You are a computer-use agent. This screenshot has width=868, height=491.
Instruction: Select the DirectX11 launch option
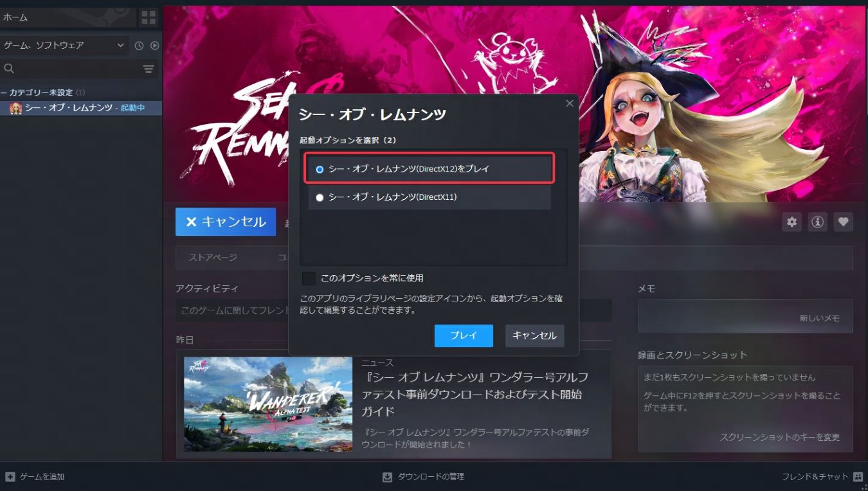tap(320, 197)
